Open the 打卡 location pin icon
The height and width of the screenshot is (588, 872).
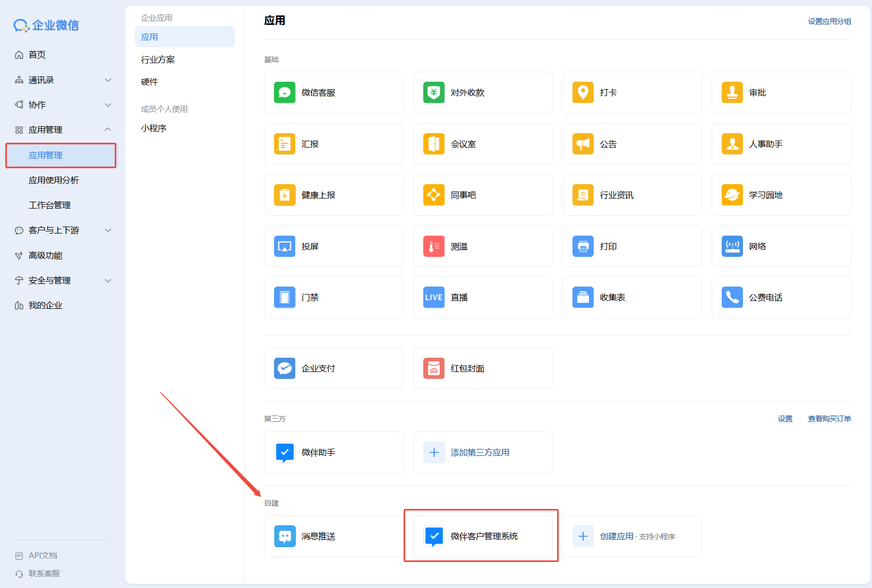click(x=583, y=92)
